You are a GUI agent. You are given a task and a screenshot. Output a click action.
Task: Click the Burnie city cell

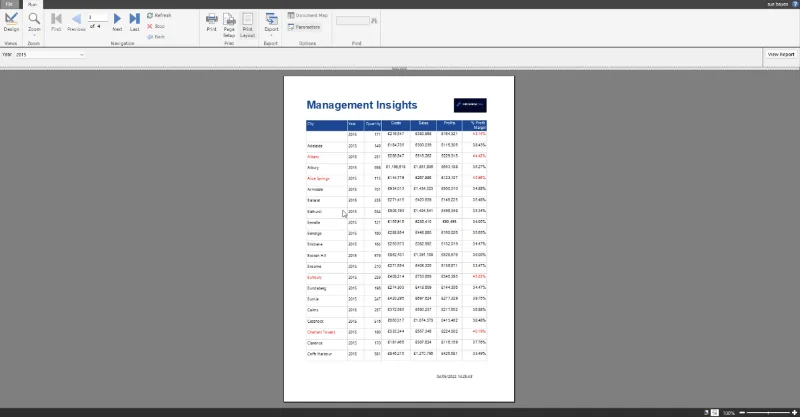click(x=327, y=299)
